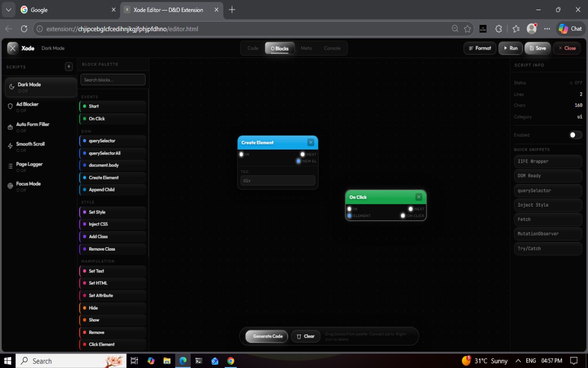Choose the Create Element palette block
Viewport: 588px width, 368px height.
[113, 178]
